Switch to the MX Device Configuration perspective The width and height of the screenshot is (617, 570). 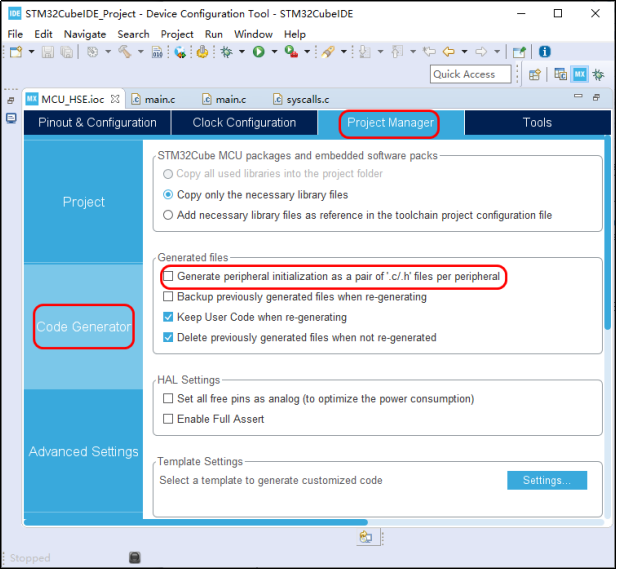click(580, 74)
